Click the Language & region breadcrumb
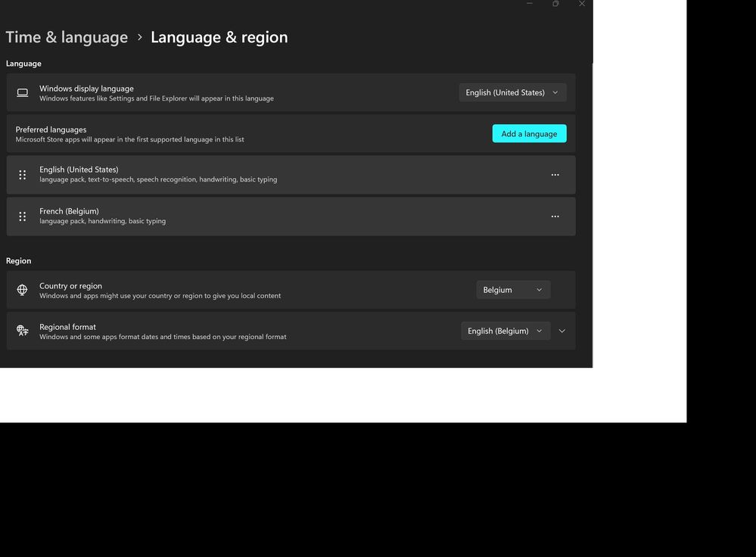Screen dimensions: 756x557 (x=219, y=36)
